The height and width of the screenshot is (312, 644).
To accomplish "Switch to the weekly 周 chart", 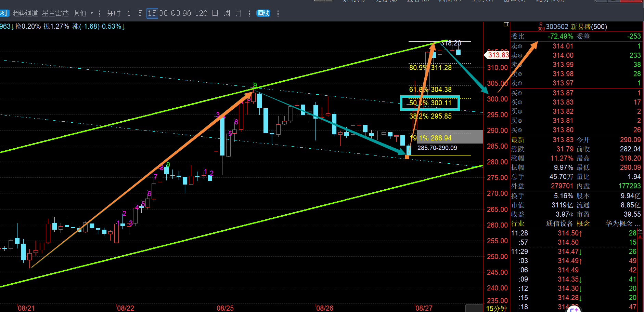I will click(227, 13).
